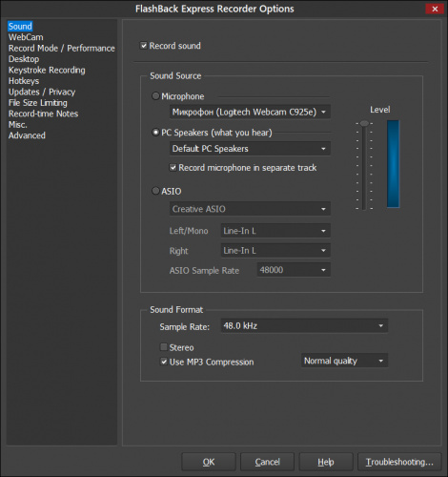The height and width of the screenshot is (477, 448).
Task: Open the Logitech Webcam microphone dropdown
Action: pyautogui.click(x=250, y=112)
